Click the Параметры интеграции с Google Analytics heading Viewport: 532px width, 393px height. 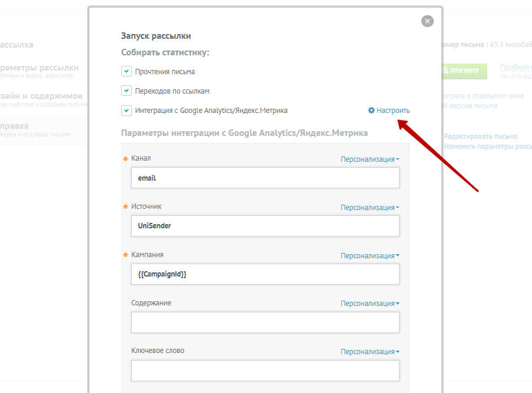[x=245, y=133]
